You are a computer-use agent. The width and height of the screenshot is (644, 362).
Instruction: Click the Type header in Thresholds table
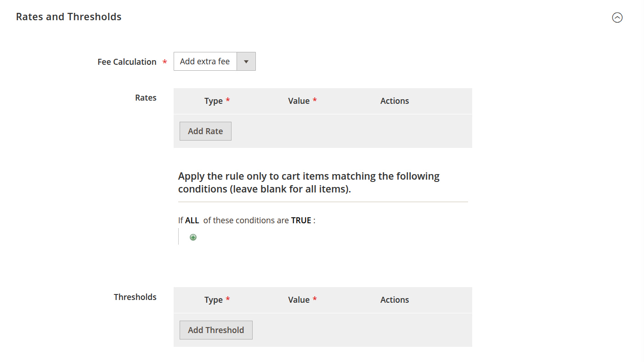tap(214, 300)
